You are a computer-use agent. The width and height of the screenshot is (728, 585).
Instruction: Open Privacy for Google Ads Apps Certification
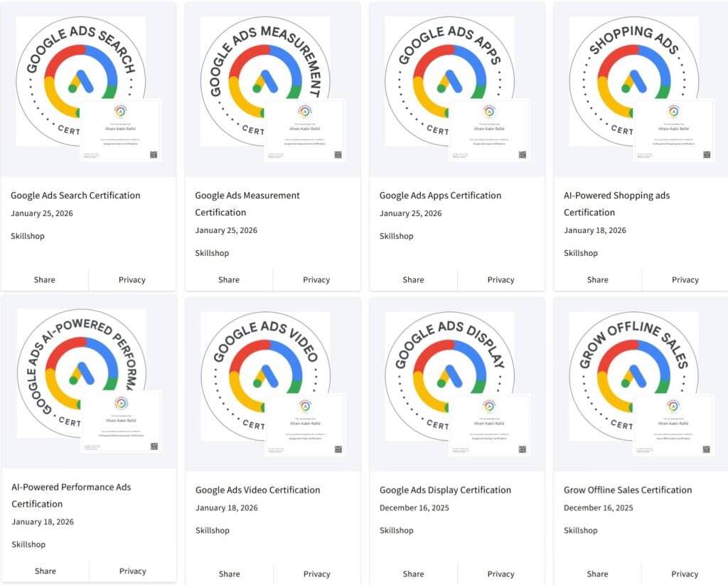500,279
